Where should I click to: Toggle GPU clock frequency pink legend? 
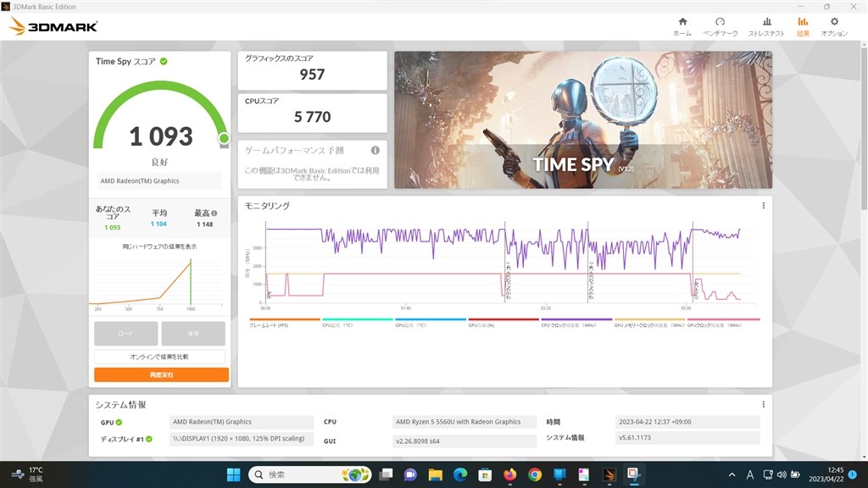[723, 323]
